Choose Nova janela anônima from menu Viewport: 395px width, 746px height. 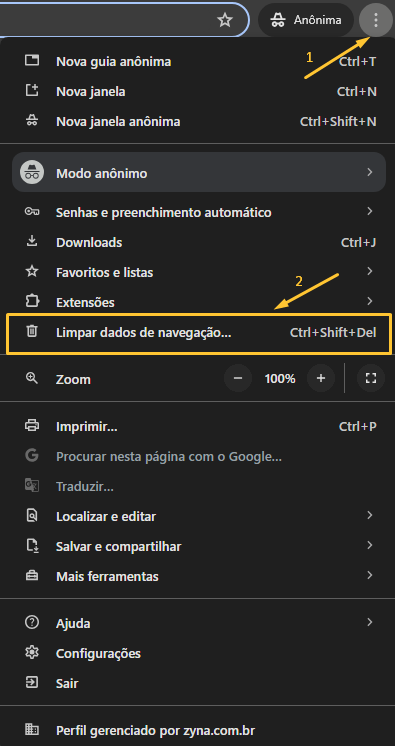[x=198, y=121]
